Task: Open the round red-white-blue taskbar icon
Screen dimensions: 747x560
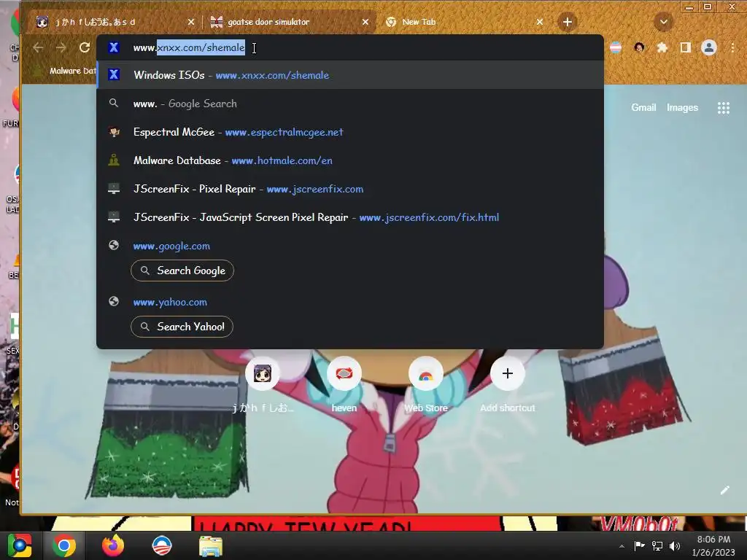Action: tap(161, 545)
